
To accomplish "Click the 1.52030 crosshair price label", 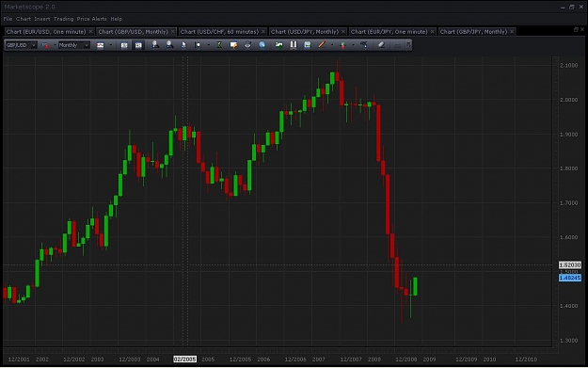I will point(569,264).
